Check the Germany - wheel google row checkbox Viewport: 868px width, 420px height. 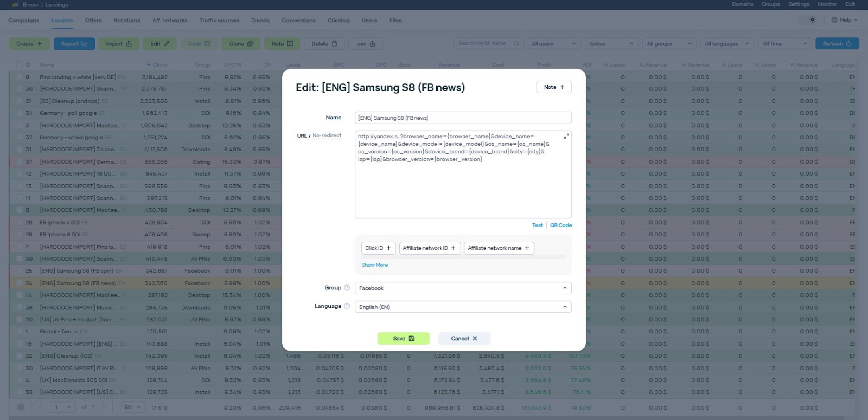pos(19,137)
